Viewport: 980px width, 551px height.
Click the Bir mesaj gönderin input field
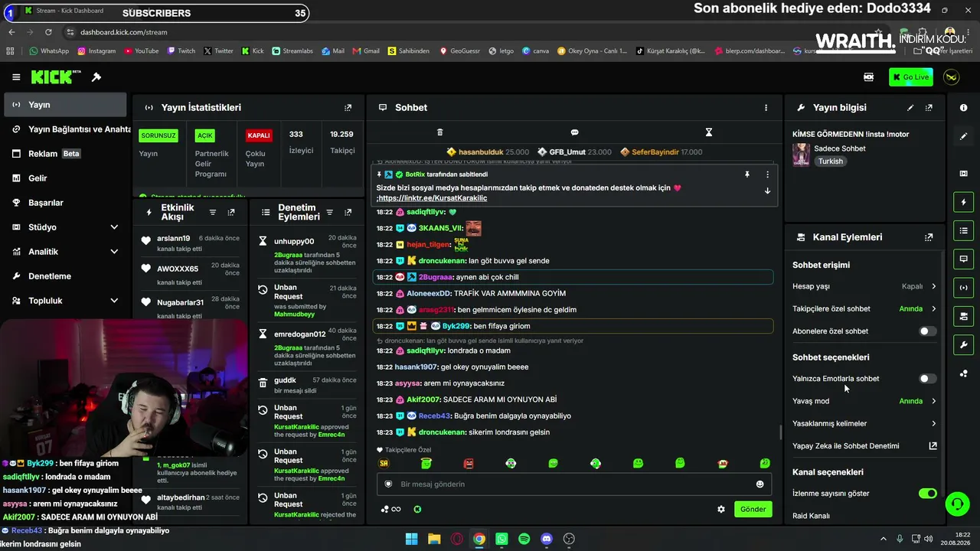click(x=573, y=484)
